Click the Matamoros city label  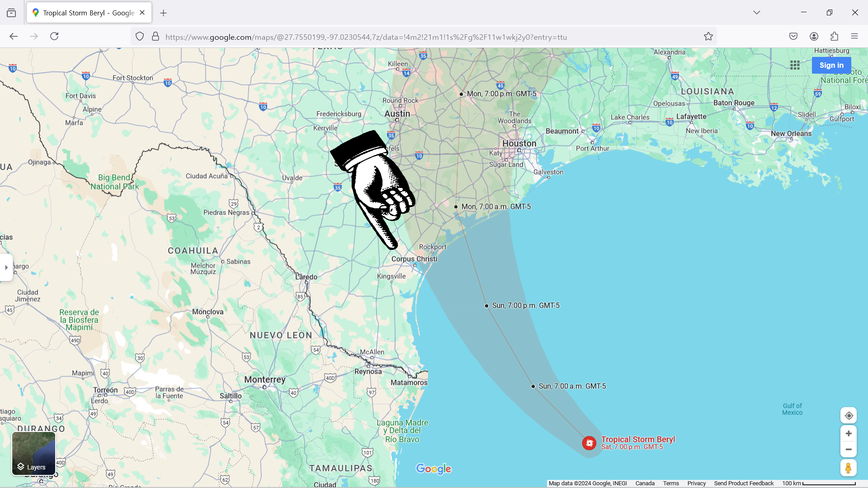point(409,383)
